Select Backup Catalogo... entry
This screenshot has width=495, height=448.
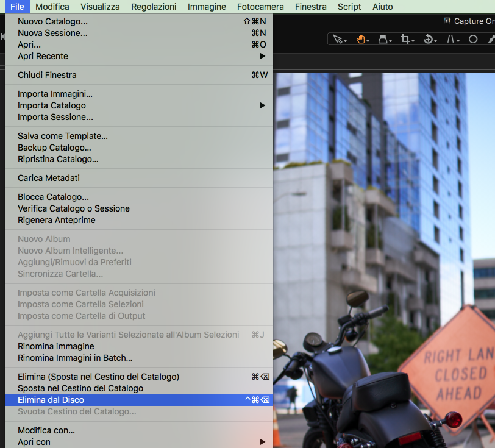coord(139,148)
